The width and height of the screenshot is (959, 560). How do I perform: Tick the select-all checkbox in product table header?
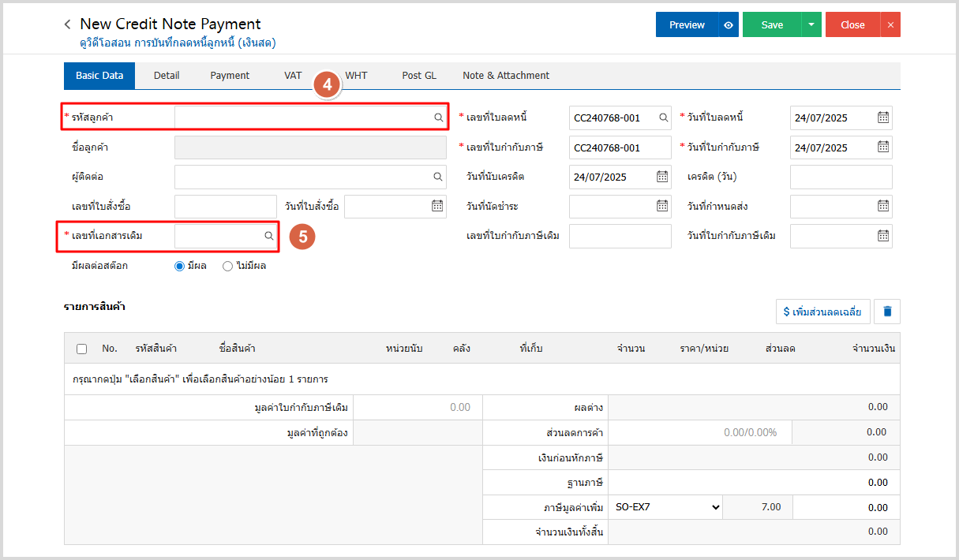(81, 349)
